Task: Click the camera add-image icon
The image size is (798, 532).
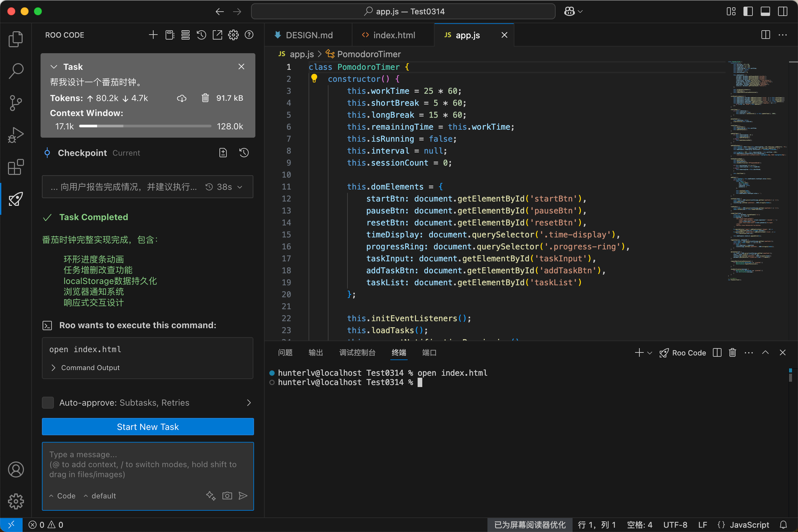Action: pos(227,496)
